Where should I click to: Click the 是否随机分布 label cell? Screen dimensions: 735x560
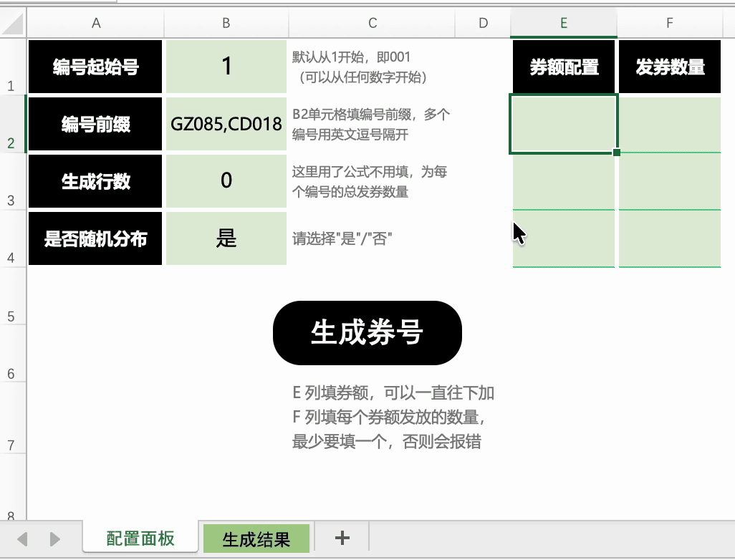click(x=95, y=238)
